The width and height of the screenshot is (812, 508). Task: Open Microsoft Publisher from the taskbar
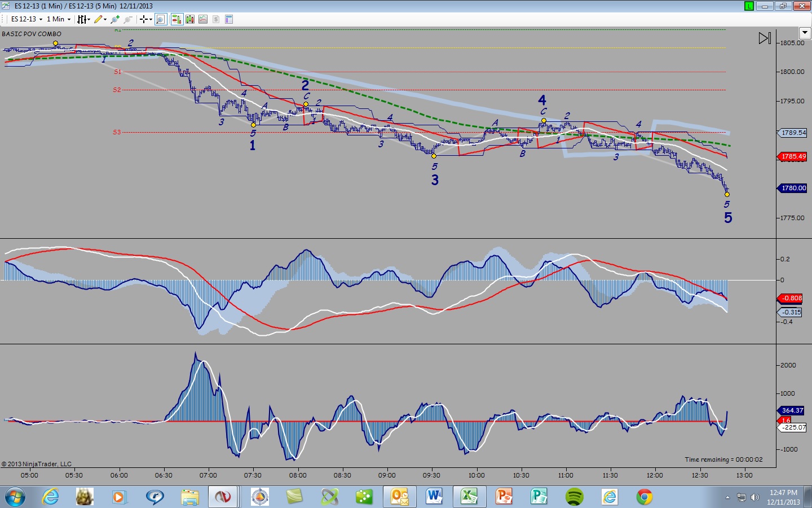(x=539, y=497)
